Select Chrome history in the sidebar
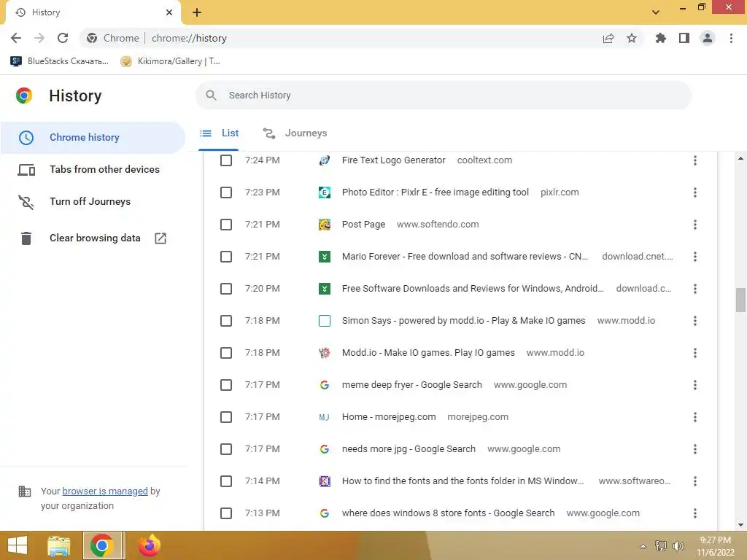The width and height of the screenshot is (747, 560). click(93, 137)
